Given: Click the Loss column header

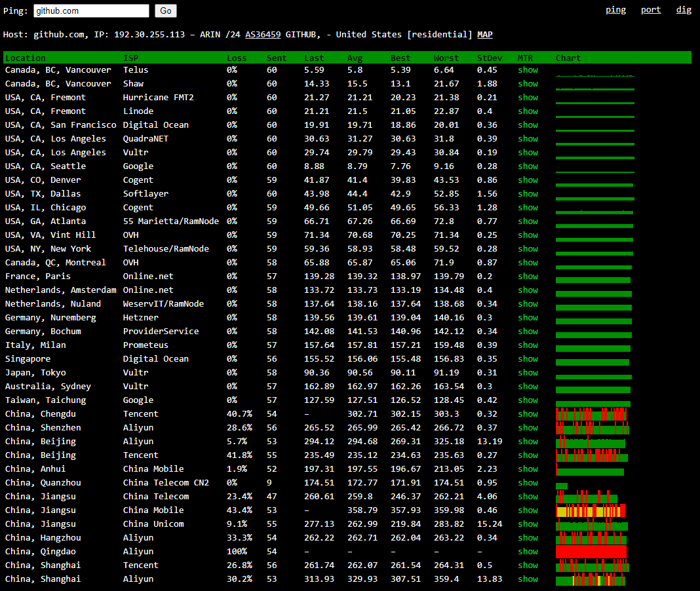Looking at the screenshot, I should click(x=237, y=58).
